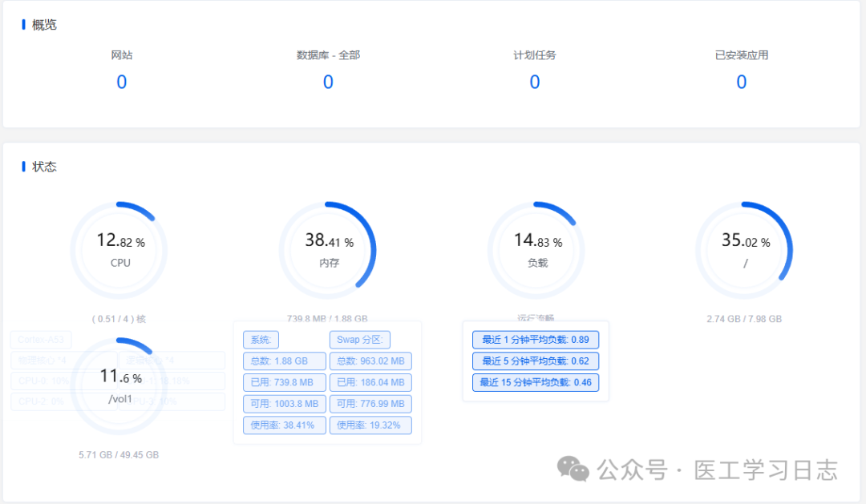This screenshot has width=866, height=504.
Task: Click the ( 0.51 / 4 ) 核 label
Action: [119, 319]
